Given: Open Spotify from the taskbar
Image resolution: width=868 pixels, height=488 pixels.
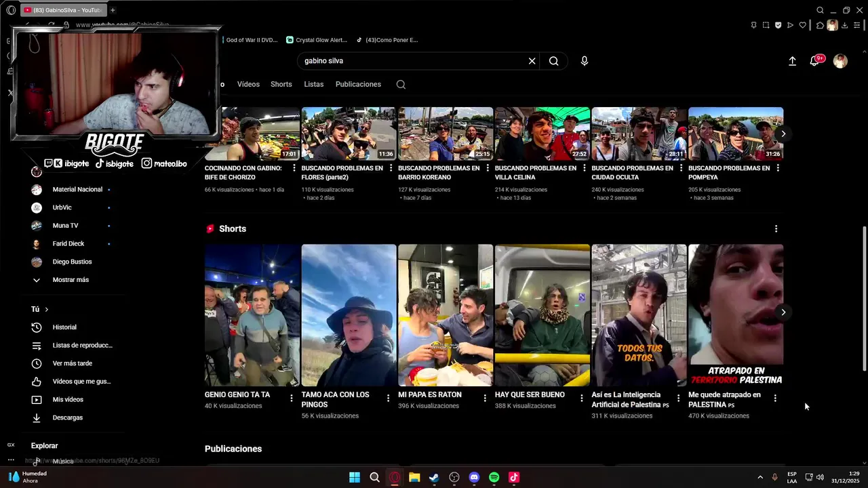Looking at the screenshot, I should point(494,478).
